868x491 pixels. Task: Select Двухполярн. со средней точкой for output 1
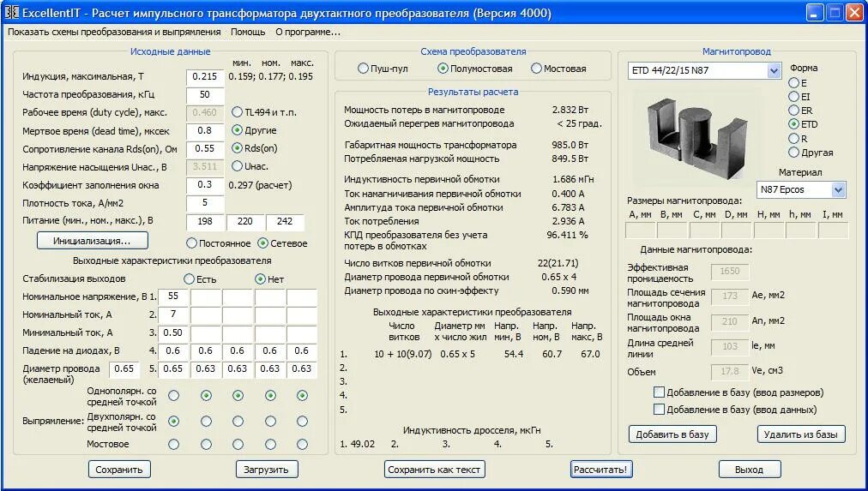click(174, 422)
